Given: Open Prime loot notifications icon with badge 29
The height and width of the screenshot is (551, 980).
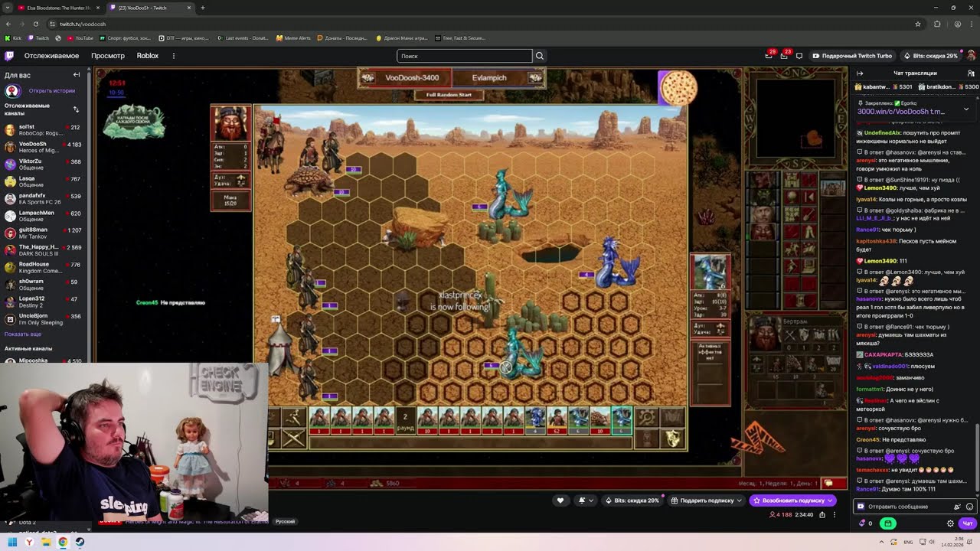Looking at the screenshot, I should click(769, 55).
